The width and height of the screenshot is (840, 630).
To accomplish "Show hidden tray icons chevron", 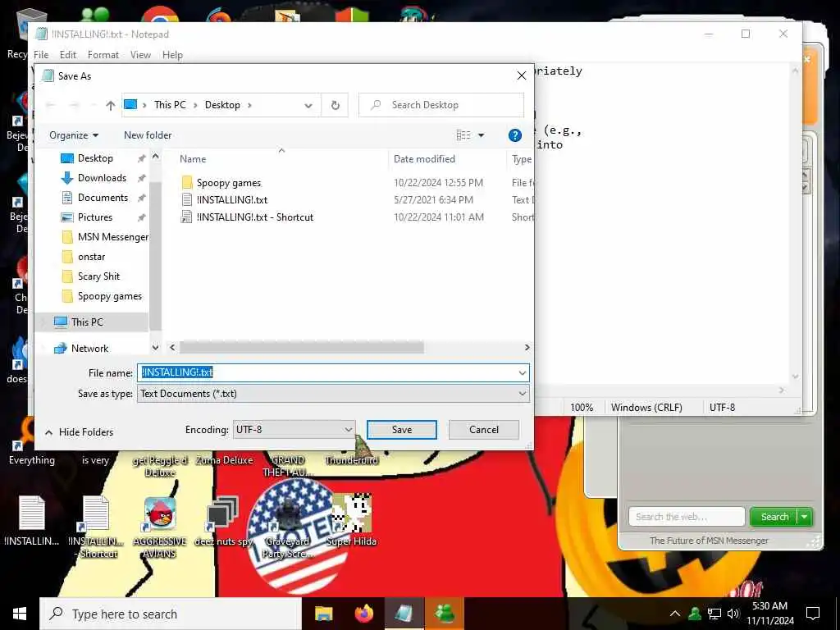I will click(x=674, y=614).
